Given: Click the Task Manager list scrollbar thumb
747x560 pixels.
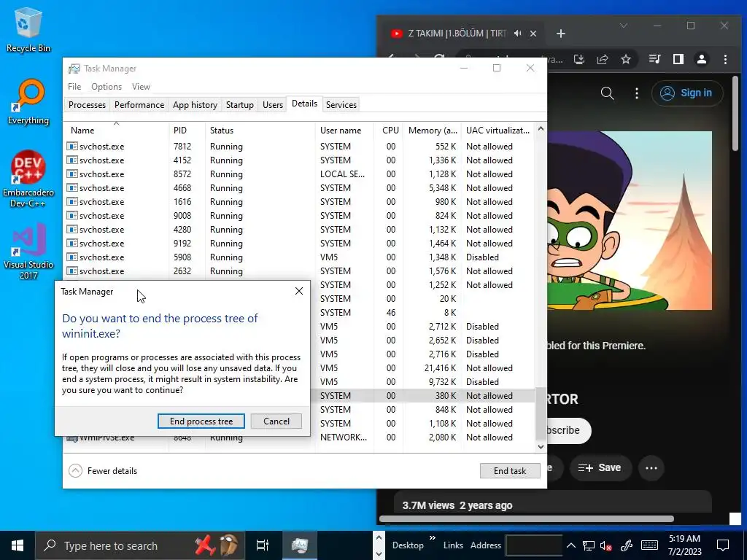Looking at the screenshot, I should coord(541,413).
